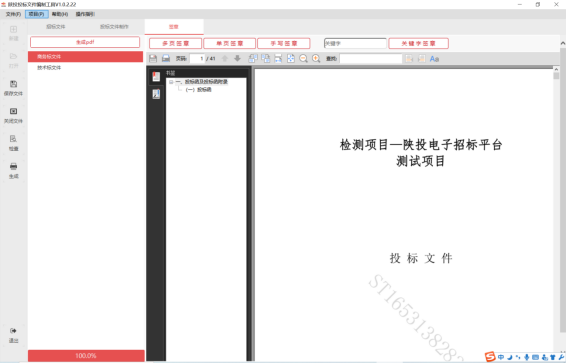Click the fit page icon in the viewer toolbar
Viewport: 566px width, 363px height.
(x=291, y=58)
